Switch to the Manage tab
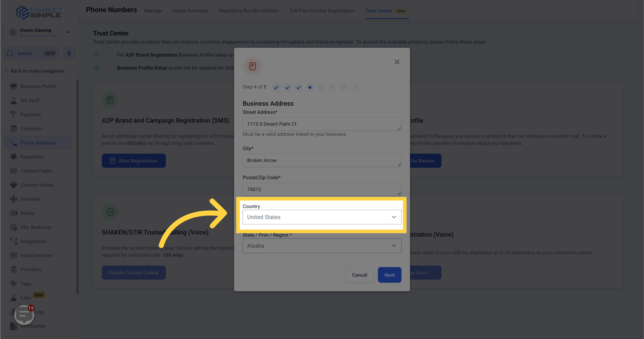Screen dimensions: 644x339 coord(153,11)
